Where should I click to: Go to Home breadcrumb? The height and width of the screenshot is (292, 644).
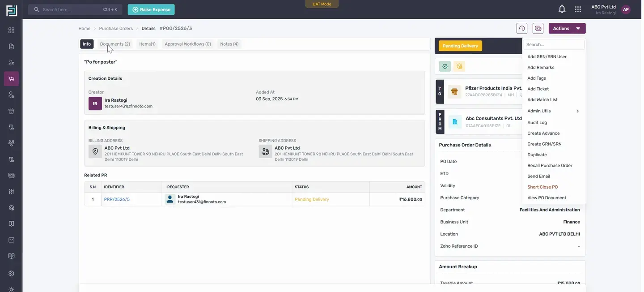pos(85,28)
